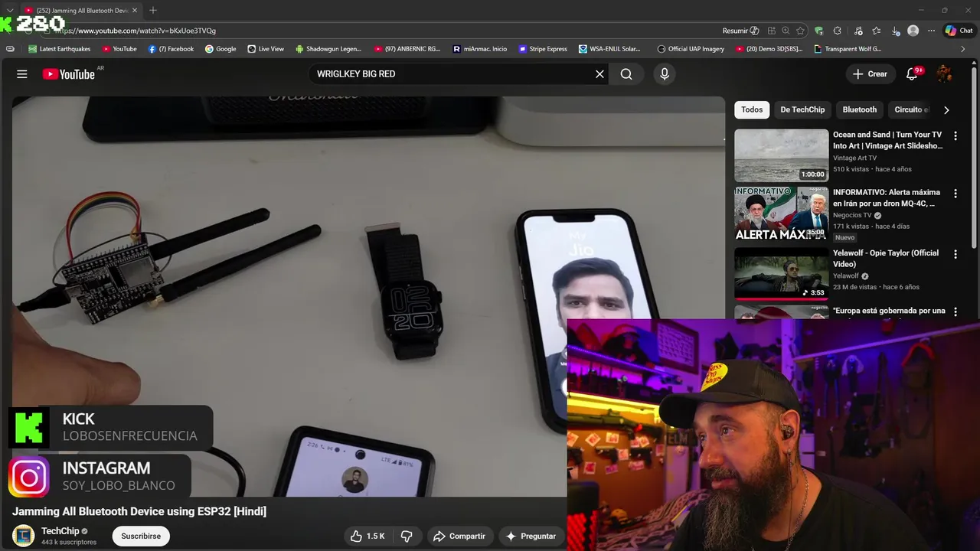Select the De TechChip filter chip
The image size is (980, 551).
(802, 109)
